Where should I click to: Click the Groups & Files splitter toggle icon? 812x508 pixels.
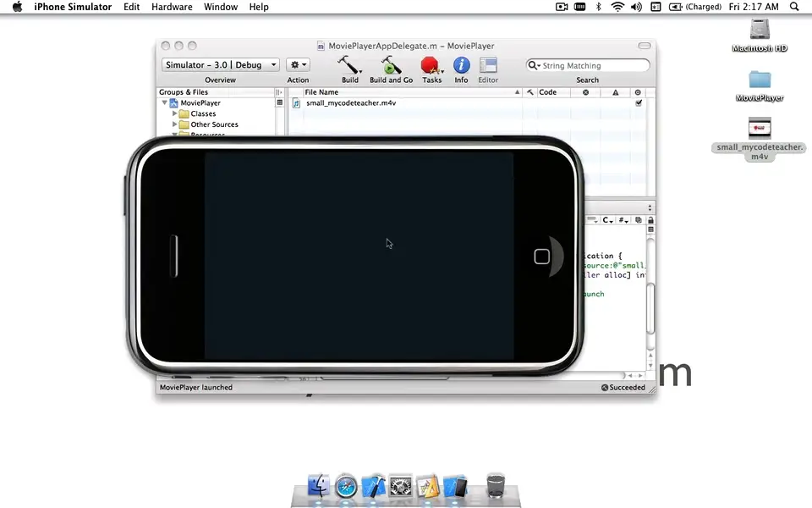point(279,92)
